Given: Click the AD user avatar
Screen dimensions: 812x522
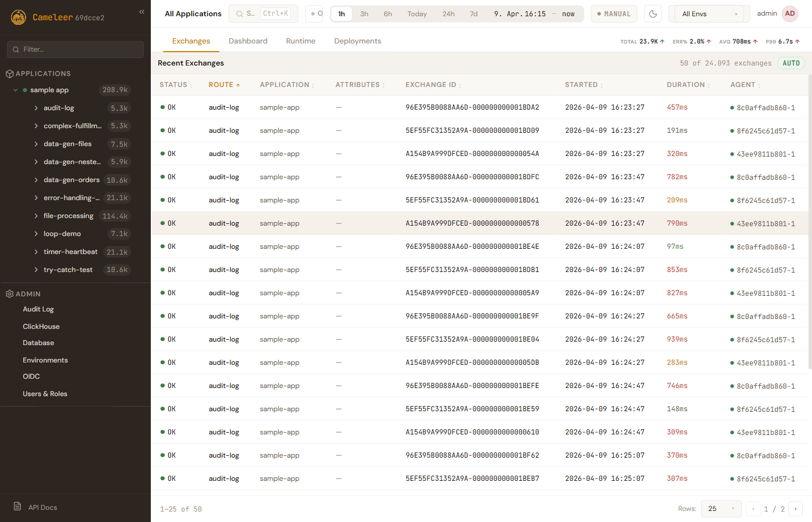Looking at the screenshot, I should [789, 14].
